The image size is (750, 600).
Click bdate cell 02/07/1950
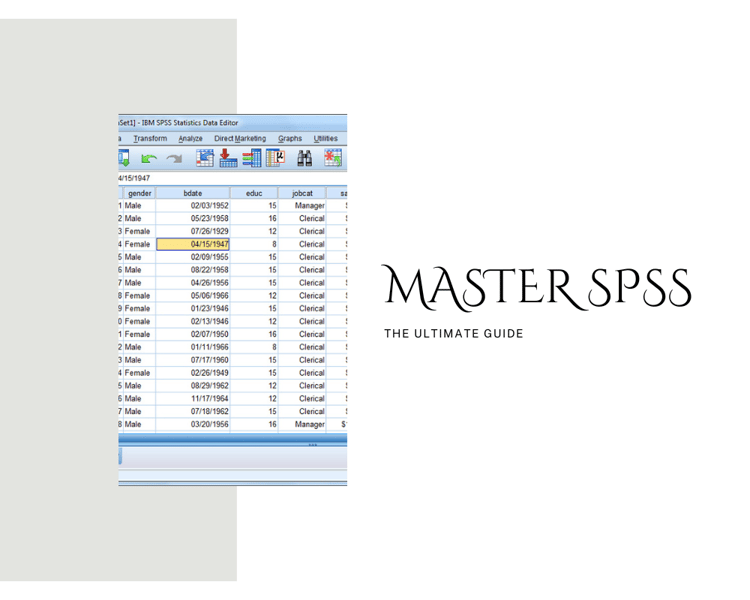[193, 334]
